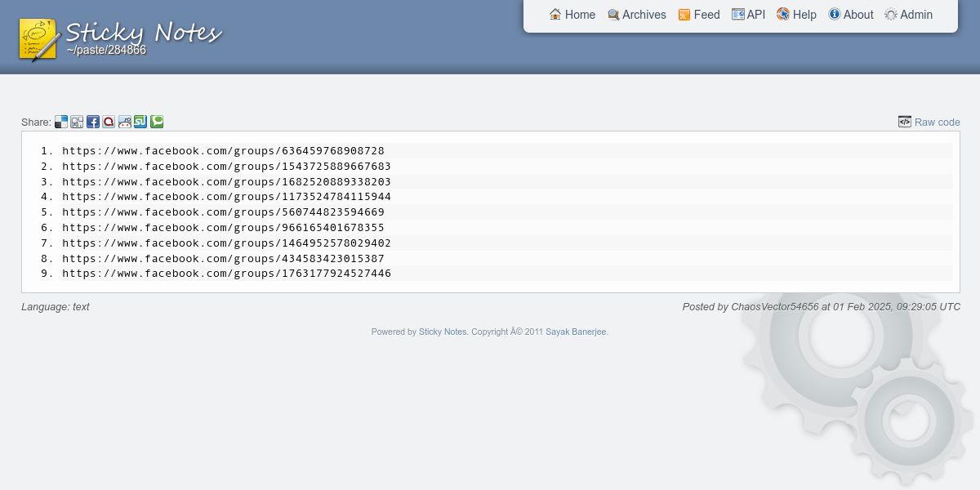Open the Admin page
Screen dimensions: 980x490
point(909,15)
